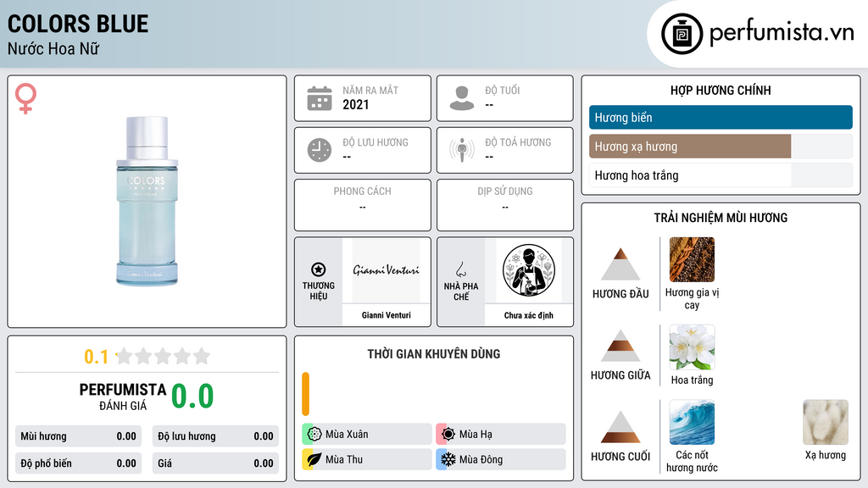Click the clock icon beside Độ lưu hương

(320, 150)
